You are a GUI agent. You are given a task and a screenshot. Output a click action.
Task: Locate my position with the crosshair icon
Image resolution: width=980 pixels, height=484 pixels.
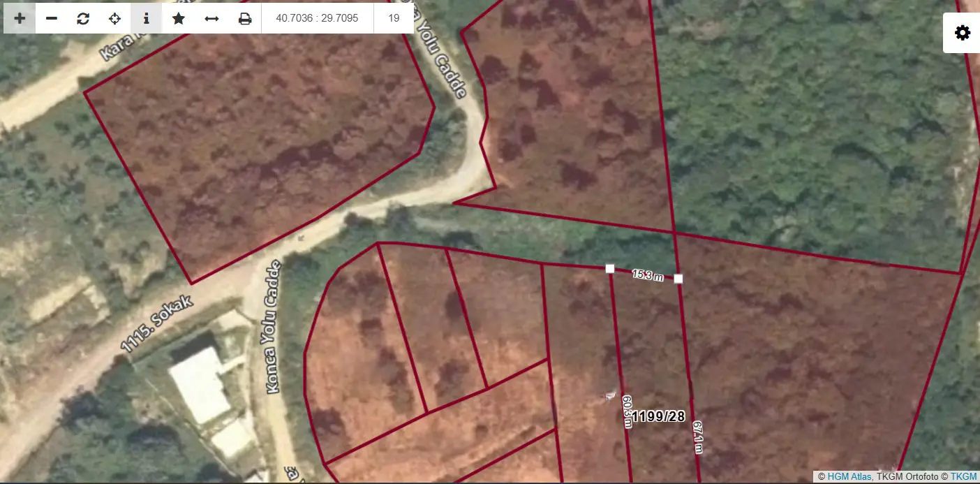(x=114, y=18)
